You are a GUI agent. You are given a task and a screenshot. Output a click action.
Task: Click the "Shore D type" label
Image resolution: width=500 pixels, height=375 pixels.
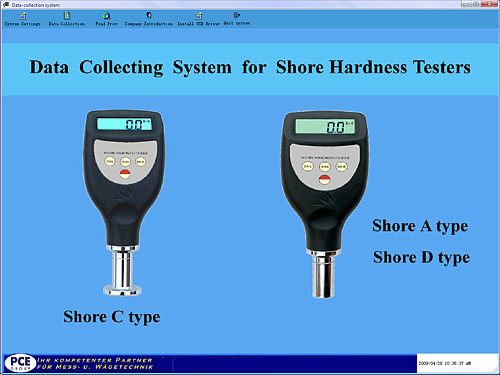point(421,257)
